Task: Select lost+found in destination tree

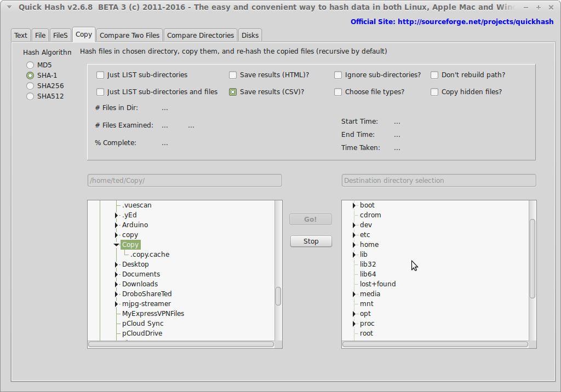Action: tap(378, 284)
